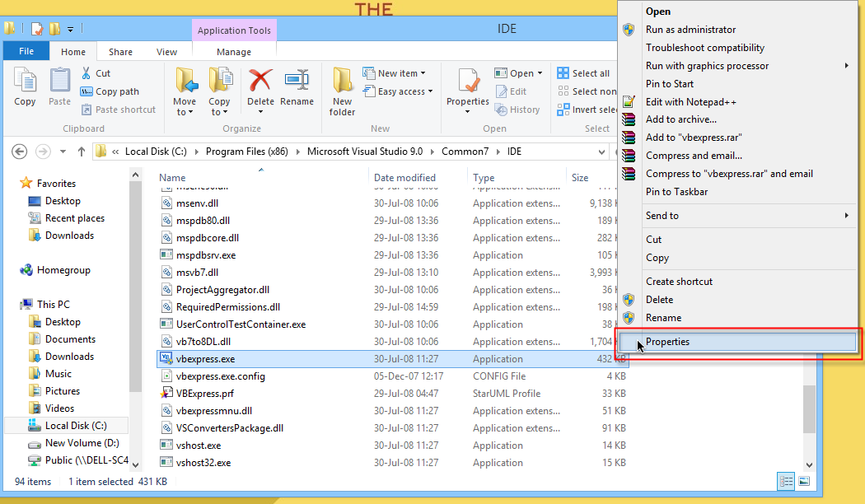Click the New folder icon
The height and width of the screenshot is (504, 865).
tap(343, 82)
